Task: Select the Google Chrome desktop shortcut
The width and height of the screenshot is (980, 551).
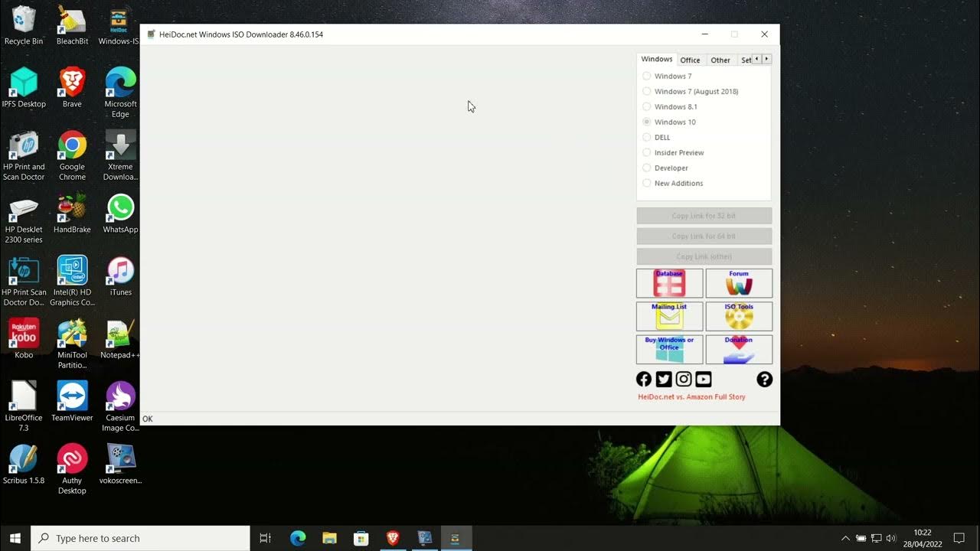Action: (72, 155)
